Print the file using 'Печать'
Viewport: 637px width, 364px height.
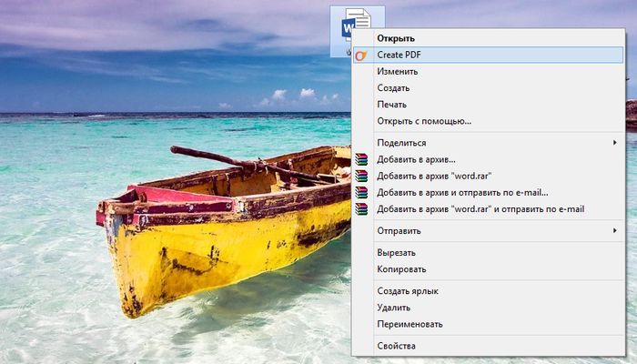pyautogui.click(x=392, y=105)
